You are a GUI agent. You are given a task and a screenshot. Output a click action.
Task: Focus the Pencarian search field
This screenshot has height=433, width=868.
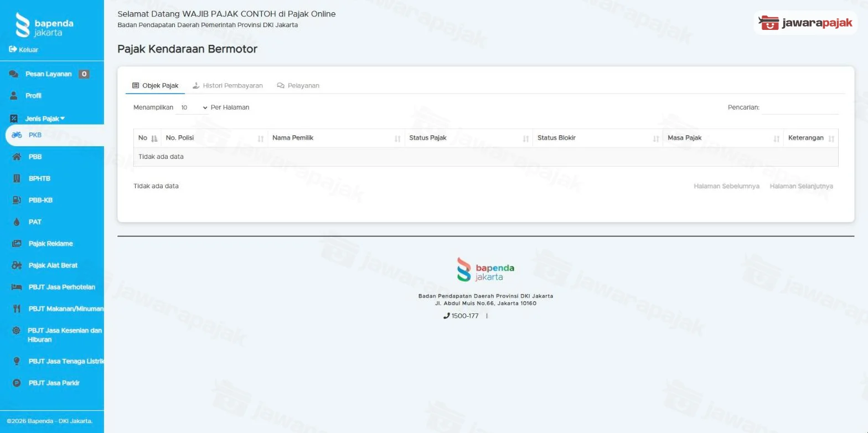coord(800,107)
